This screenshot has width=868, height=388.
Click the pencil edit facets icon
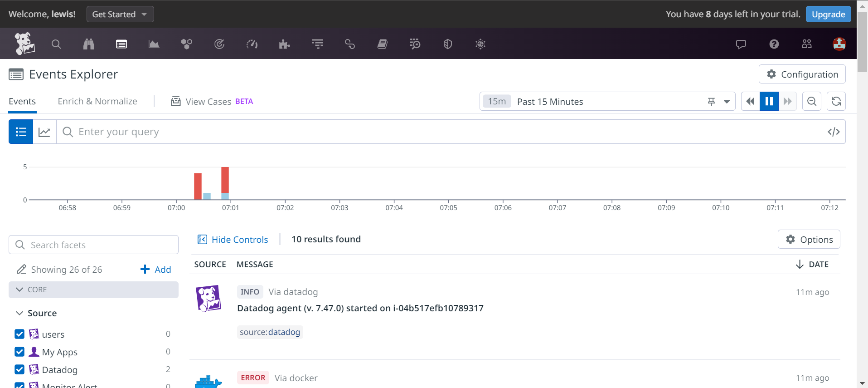click(x=21, y=270)
